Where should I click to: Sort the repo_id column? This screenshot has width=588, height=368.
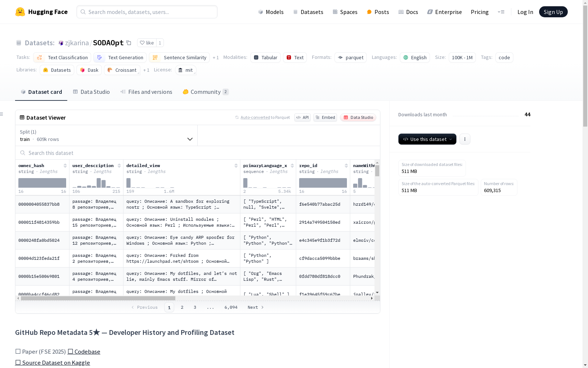click(346, 166)
